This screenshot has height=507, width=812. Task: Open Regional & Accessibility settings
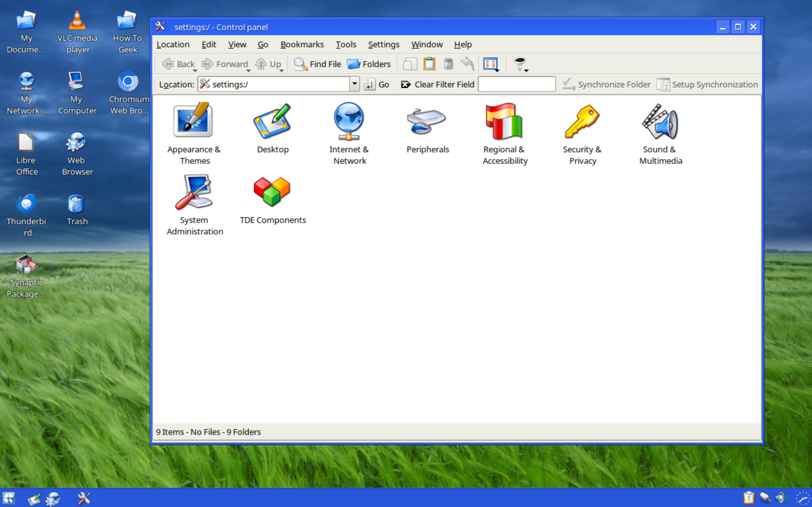504,134
